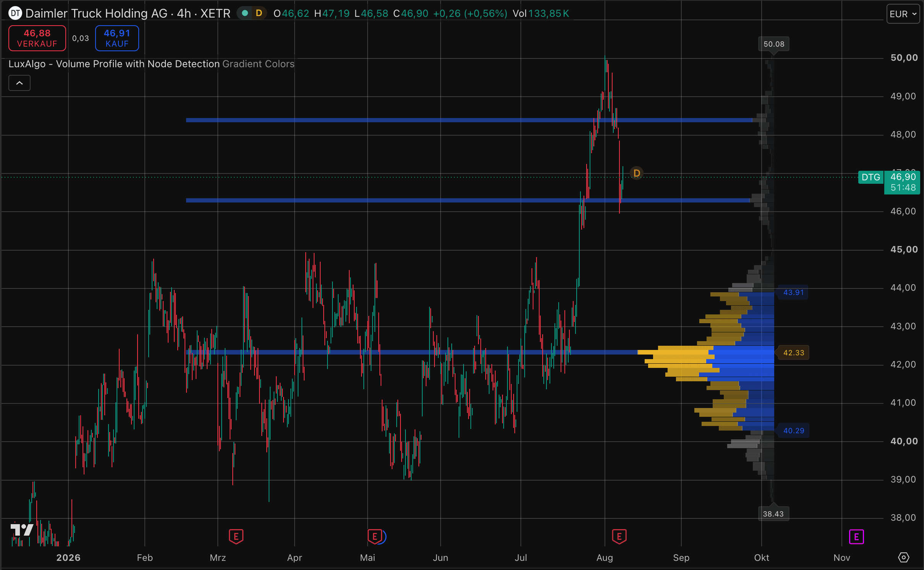Click the Daimler Truck DT symbol logo
924x570 pixels.
(15, 13)
